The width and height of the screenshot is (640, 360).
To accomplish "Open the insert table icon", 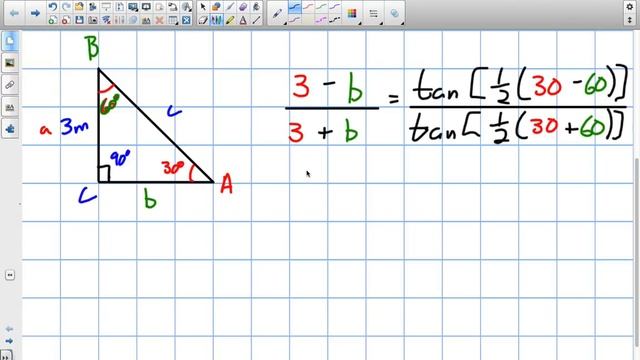I will point(173,20).
